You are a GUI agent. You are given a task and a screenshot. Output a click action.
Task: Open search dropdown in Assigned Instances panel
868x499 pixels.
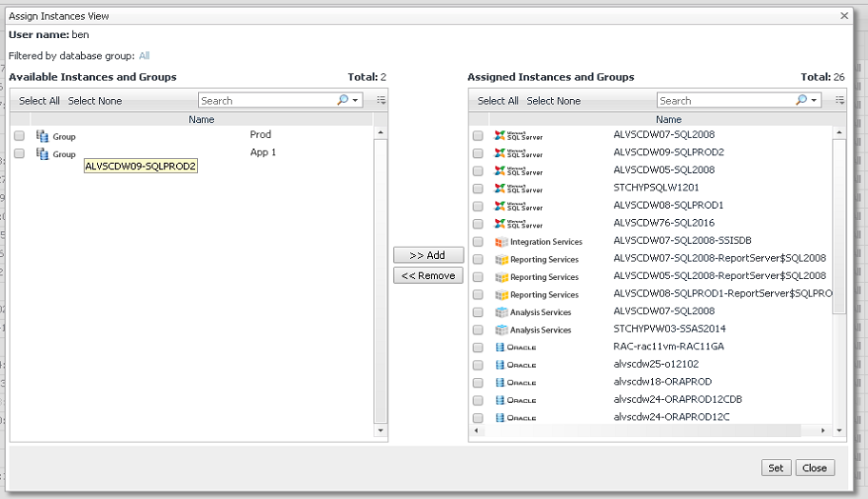coord(807,100)
